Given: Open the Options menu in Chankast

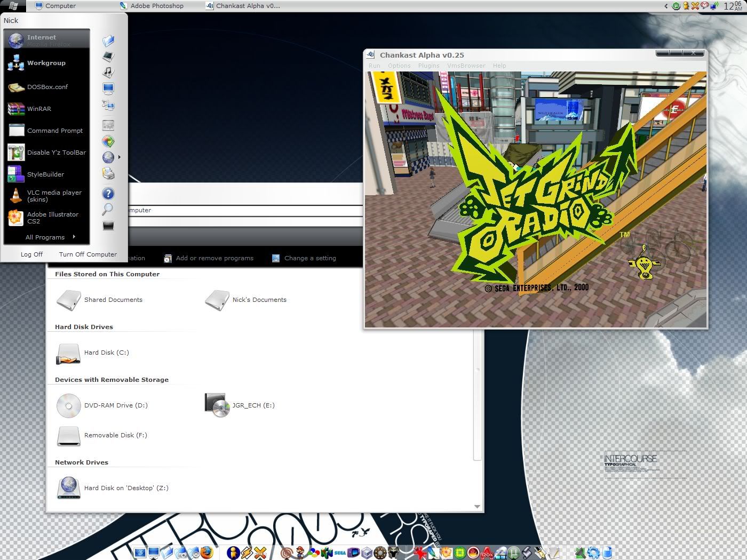Looking at the screenshot, I should pos(399,66).
